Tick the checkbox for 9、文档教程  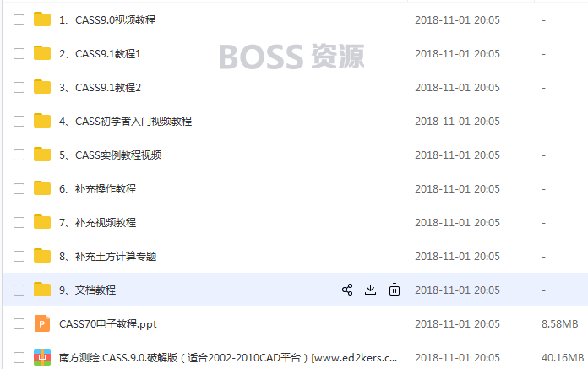pyautogui.click(x=19, y=290)
